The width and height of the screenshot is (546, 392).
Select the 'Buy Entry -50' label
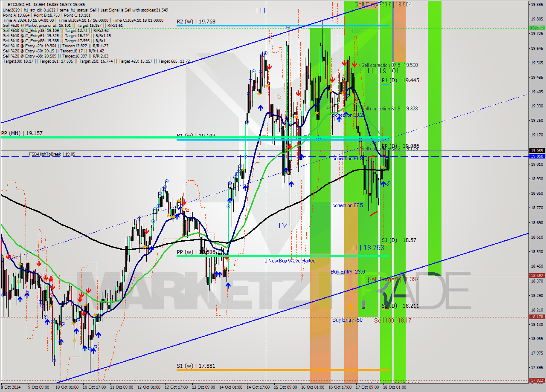point(347,320)
